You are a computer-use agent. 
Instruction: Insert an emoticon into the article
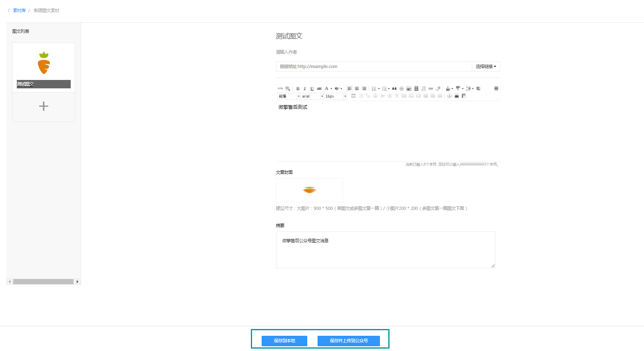(x=402, y=89)
